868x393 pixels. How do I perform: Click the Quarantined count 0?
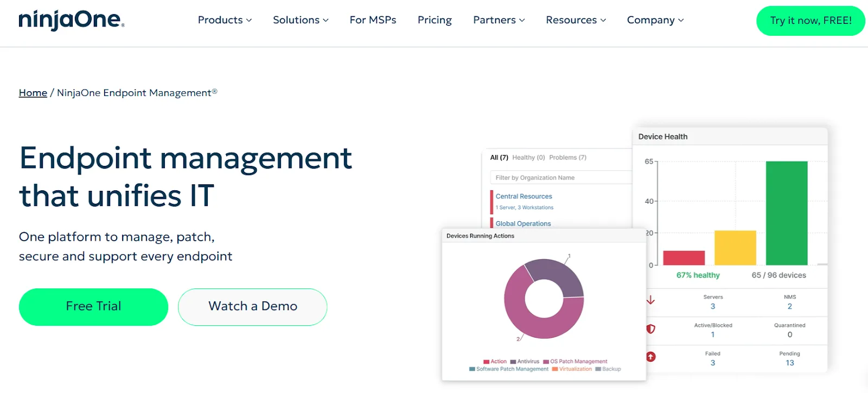pos(790,335)
